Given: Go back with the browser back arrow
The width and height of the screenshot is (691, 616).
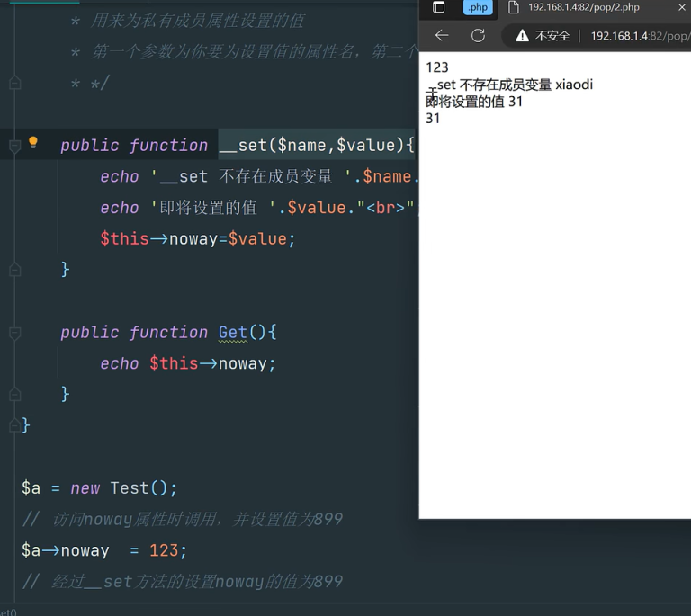Looking at the screenshot, I should click(x=442, y=36).
